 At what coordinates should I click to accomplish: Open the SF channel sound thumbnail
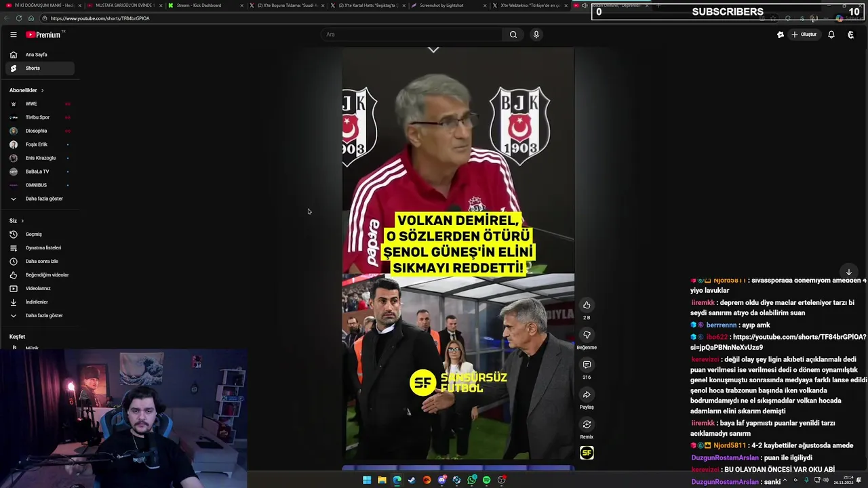[x=587, y=453]
